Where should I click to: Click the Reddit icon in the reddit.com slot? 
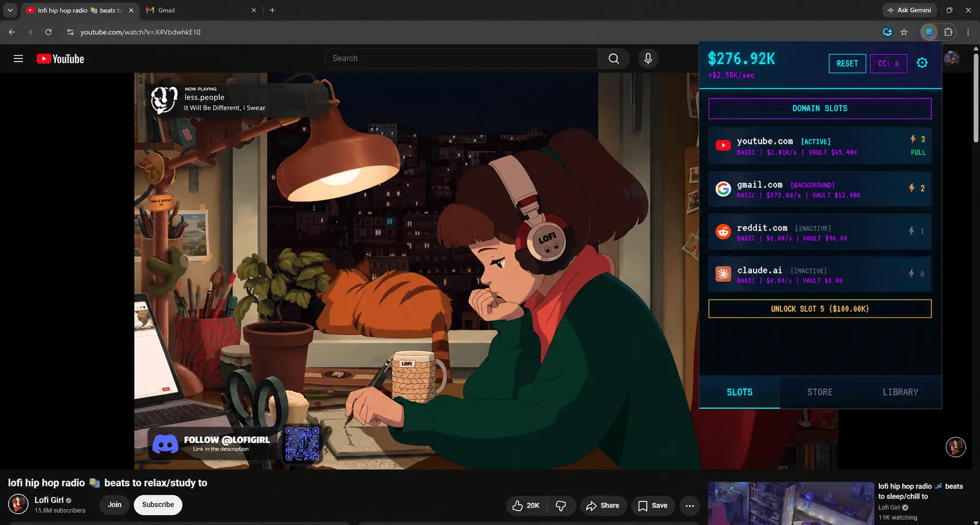pyautogui.click(x=723, y=232)
